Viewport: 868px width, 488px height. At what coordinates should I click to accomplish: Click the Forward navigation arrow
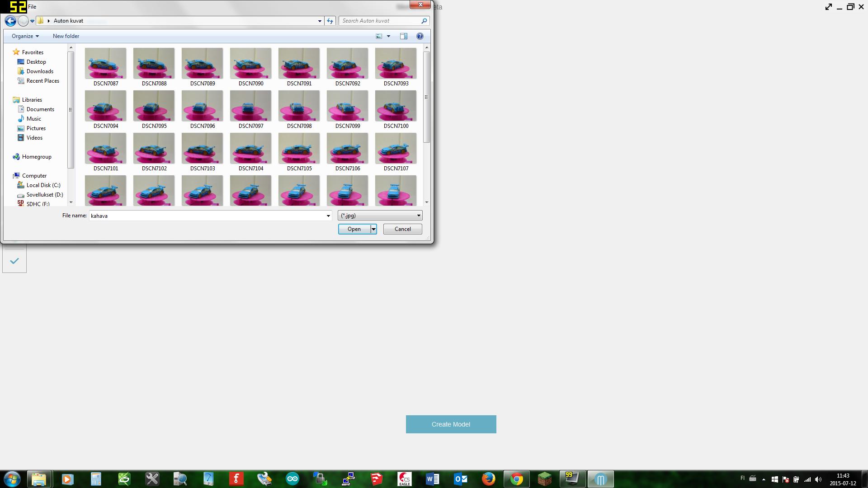23,21
